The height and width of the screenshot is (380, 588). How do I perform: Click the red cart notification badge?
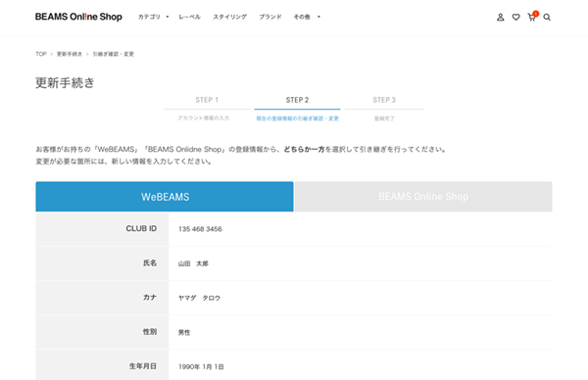click(x=535, y=14)
